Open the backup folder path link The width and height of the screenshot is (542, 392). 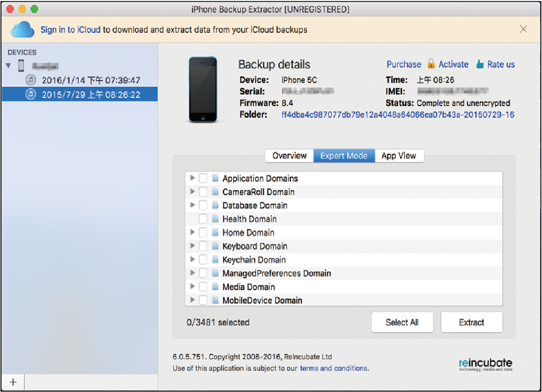coord(398,114)
